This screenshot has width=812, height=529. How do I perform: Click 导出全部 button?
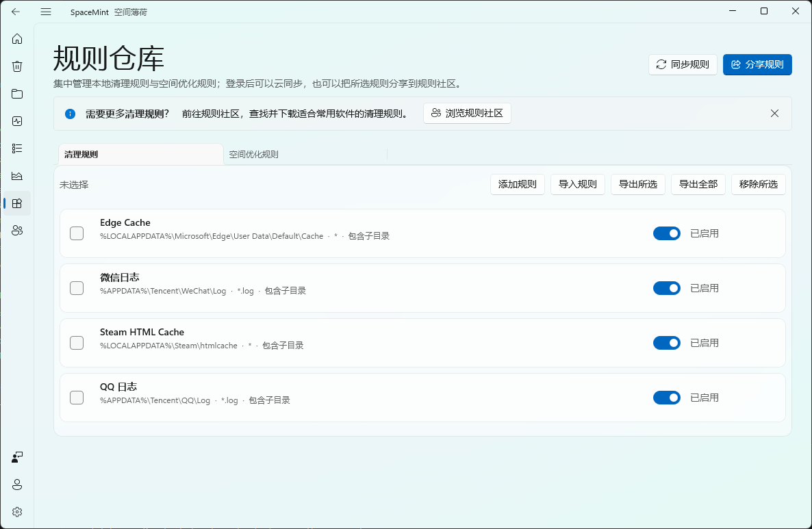click(x=698, y=184)
